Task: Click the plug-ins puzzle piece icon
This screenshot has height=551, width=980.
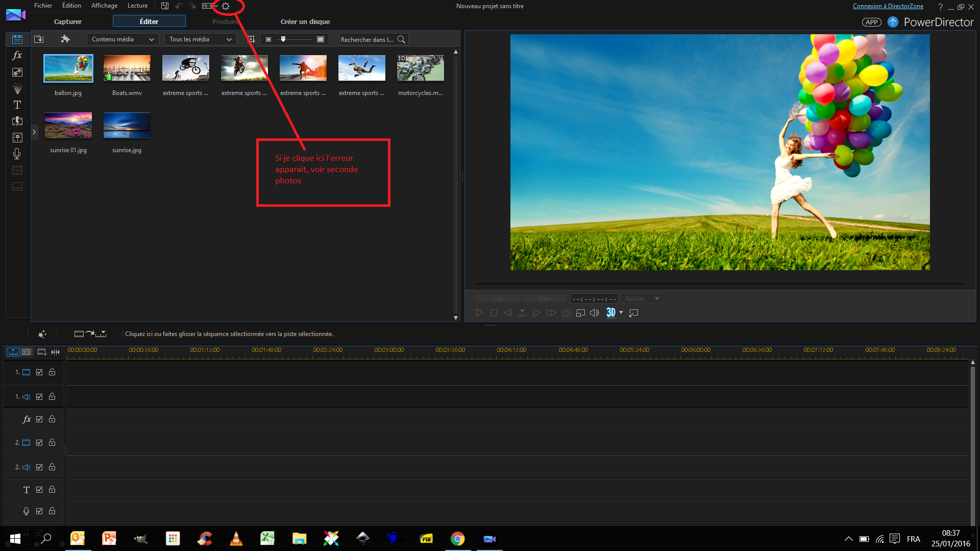Action: tap(65, 39)
